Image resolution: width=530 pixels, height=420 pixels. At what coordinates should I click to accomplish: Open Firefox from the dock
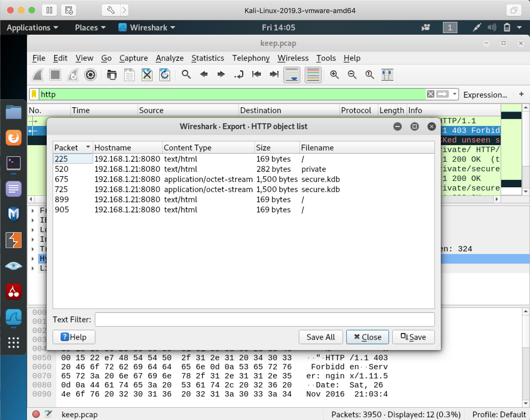[14, 138]
